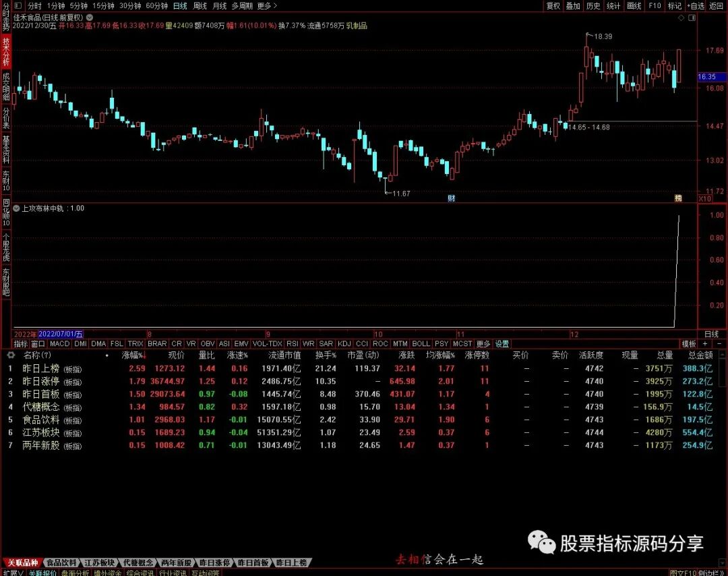Image resolution: width=728 pixels, height=576 pixels.
Task: Select the 日线 daily chart
Action: (x=180, y=5)
